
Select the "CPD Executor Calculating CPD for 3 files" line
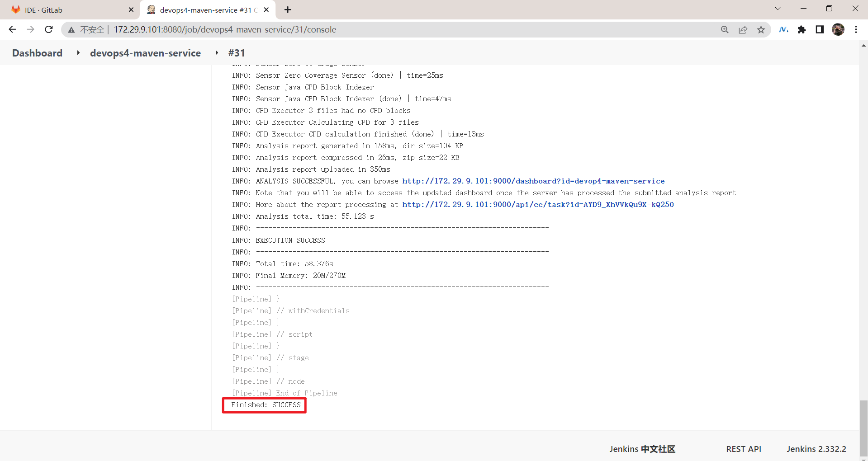326,122
